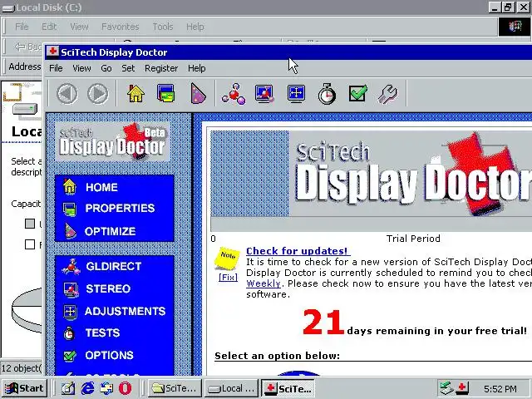Click the Windows Start button

pyautogui.click(x=24, y=388)
